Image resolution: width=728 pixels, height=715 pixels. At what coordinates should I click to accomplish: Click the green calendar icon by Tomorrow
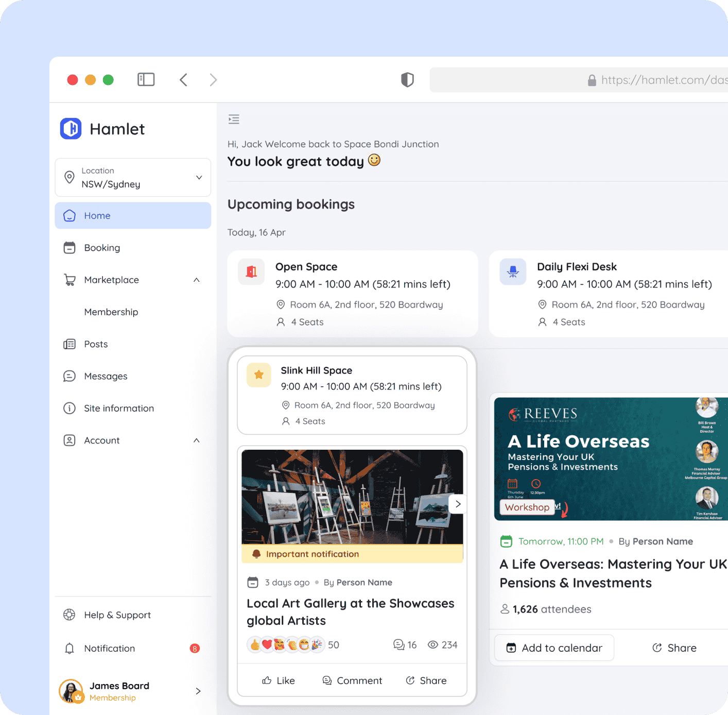pos(507,541)
